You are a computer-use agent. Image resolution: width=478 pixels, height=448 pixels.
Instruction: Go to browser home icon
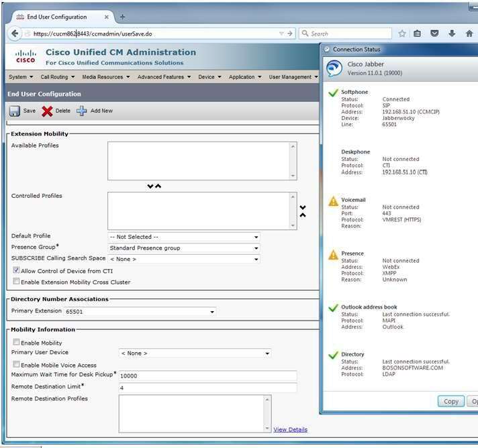point(469,34)
